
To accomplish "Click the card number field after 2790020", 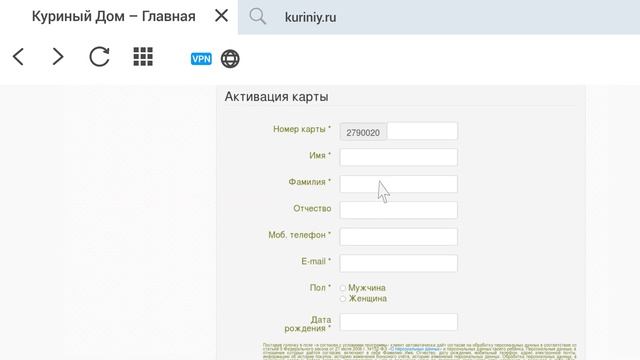I will pos(422,131).
